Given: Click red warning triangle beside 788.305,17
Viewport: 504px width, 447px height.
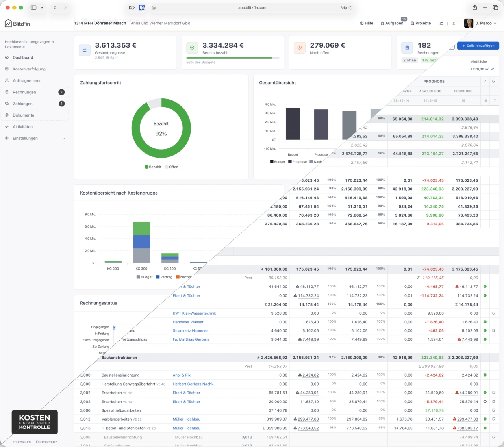Looking at the screenshot, I should pyautogui.click(x=455, y=428).
